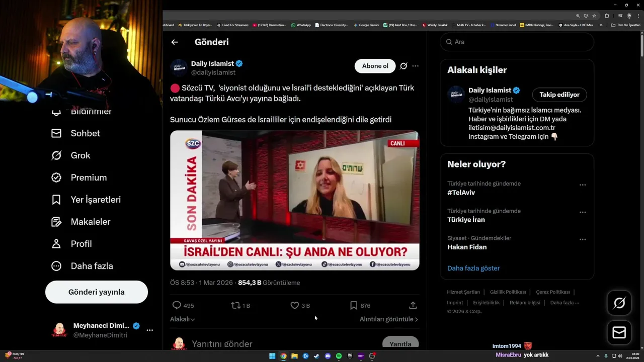Viewport: 644px width, 362px height.
Task: Open Erişilebilirlik footer link
Action: click(487, 303)
